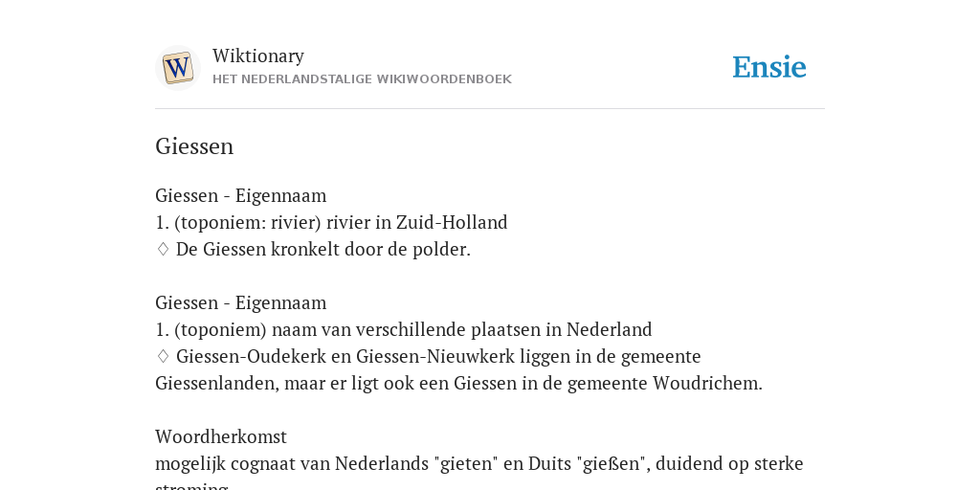Click diamond bullet before 'Giessen-Oudekerk'
Viewport: 980px width, 490px height.
click(163, 356)
